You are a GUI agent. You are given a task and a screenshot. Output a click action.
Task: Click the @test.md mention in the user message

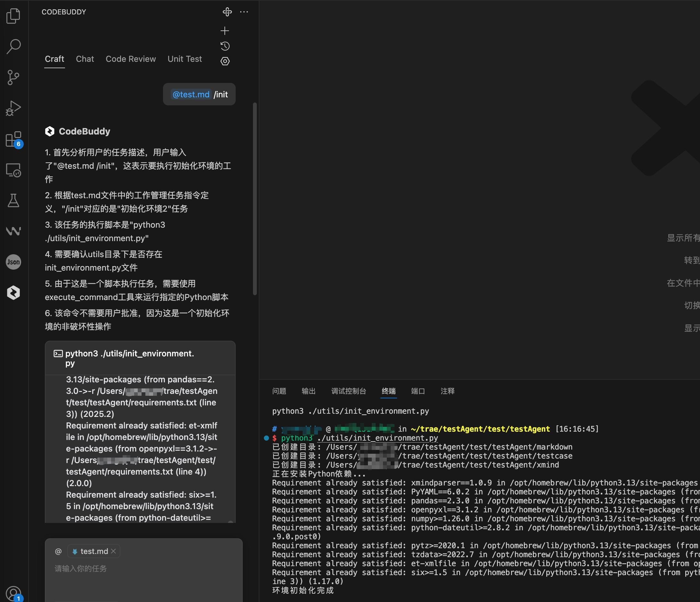coord(191,94)
